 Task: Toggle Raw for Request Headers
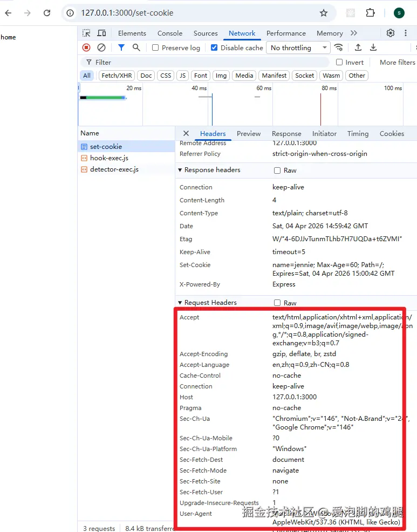277,303
